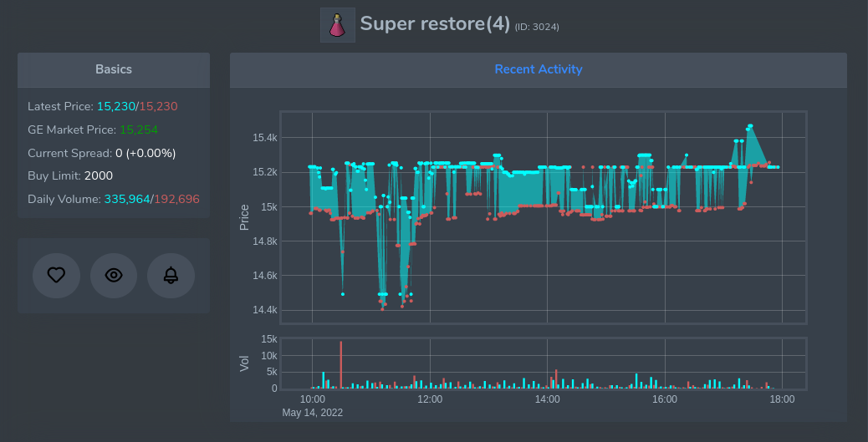The width and height of the screenshot is (868, 442).
Task: Select the Super restore(4) title text
Action: pos(434,23)
